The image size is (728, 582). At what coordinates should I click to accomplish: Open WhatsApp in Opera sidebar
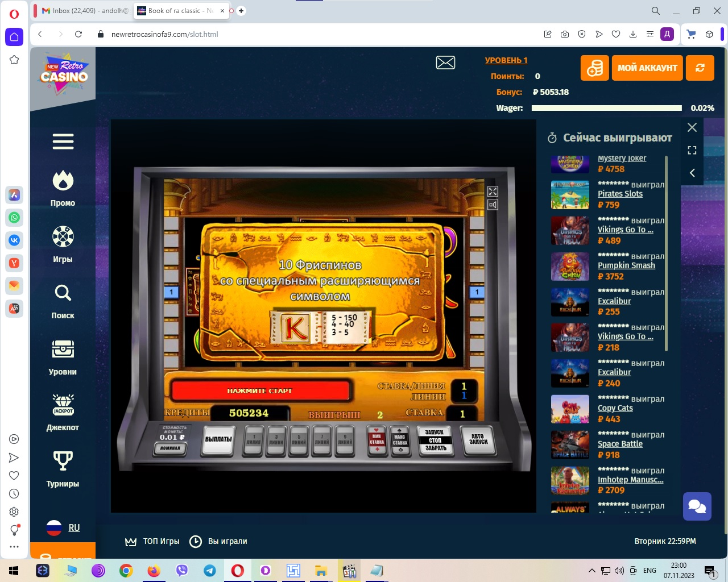(x=14, y=218)
